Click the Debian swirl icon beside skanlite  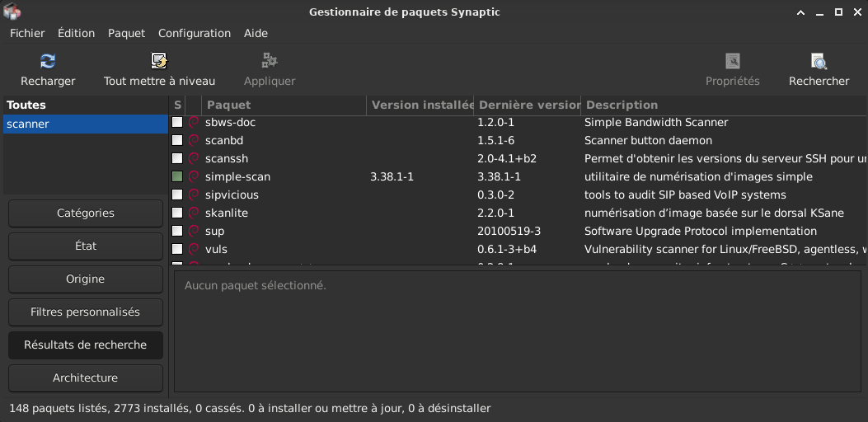point(195,213)
